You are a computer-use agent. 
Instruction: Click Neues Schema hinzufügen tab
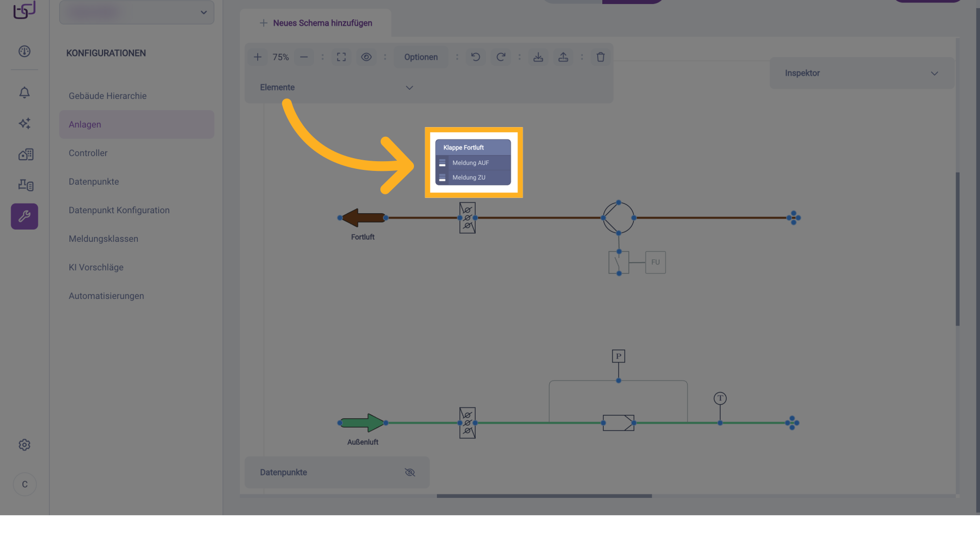click(316, 23)
